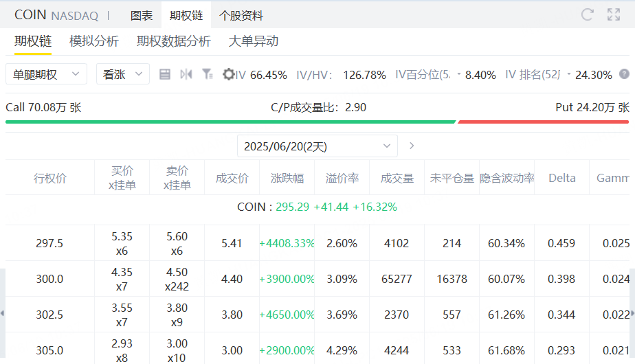
Task: Click the +4408.33% change cell
Action: (x=287, y=243)
